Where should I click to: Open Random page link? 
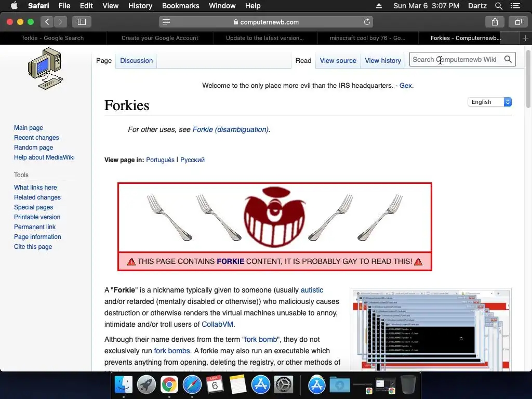point(34,147)
